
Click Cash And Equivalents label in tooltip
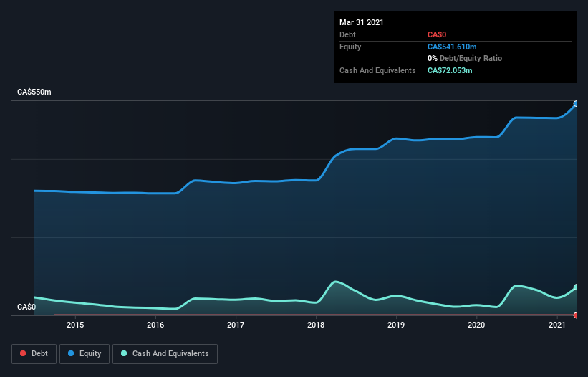pyautogui.click(x=377, y=70)
